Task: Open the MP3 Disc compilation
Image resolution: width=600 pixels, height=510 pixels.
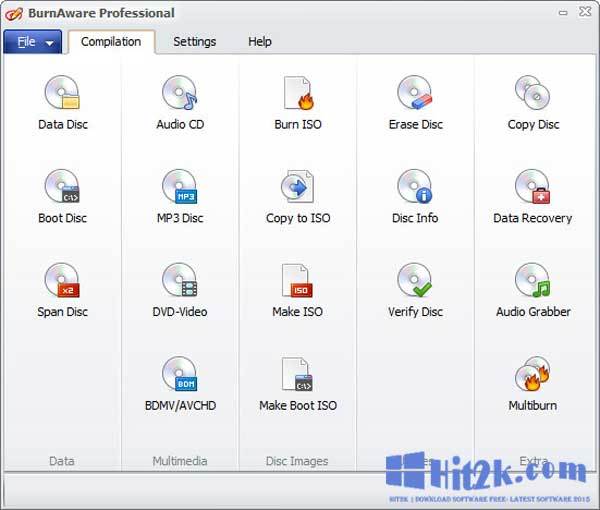Action: tap(180, 196)
